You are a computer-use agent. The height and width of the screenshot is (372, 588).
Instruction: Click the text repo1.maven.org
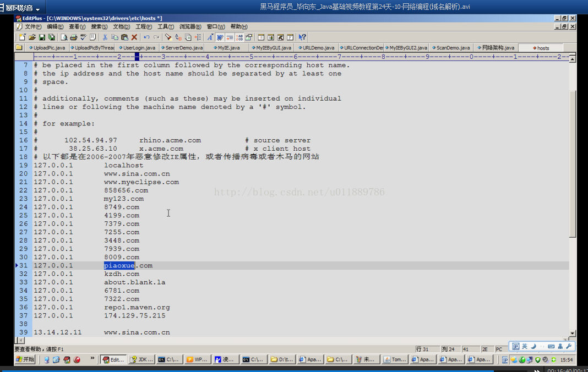[x=137, y=307]
